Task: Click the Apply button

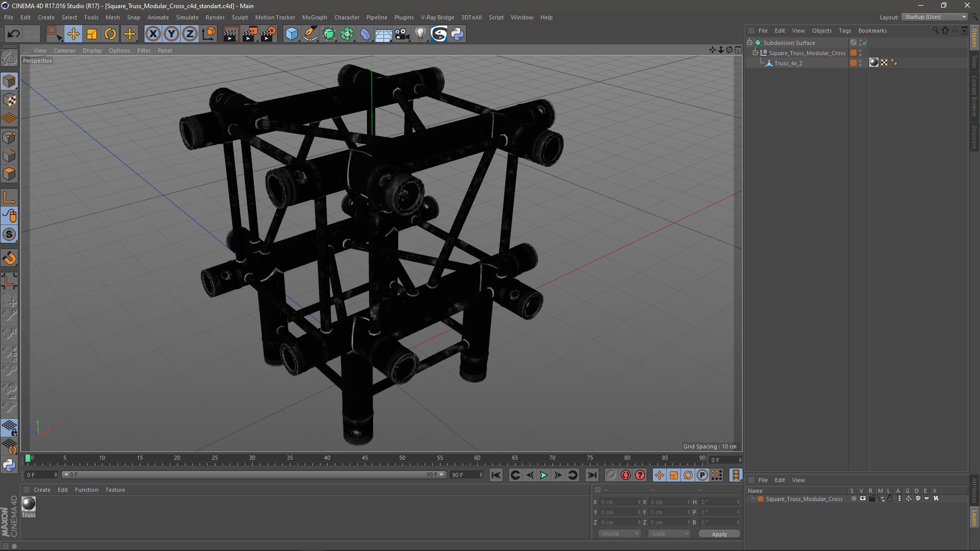Action: [x=719, y=534]
